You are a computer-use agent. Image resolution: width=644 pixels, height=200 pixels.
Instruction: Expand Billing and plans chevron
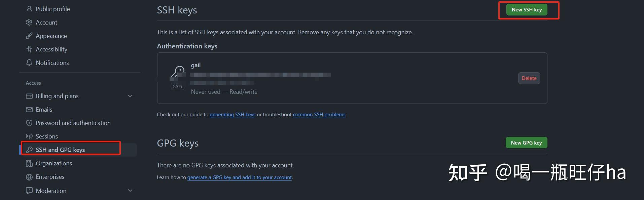130,96
